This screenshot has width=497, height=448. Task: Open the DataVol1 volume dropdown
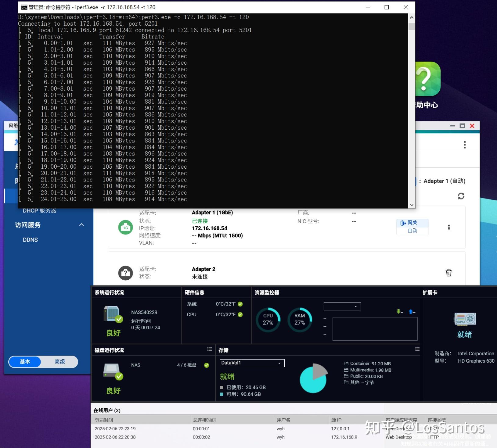click(x=252, y=363)
